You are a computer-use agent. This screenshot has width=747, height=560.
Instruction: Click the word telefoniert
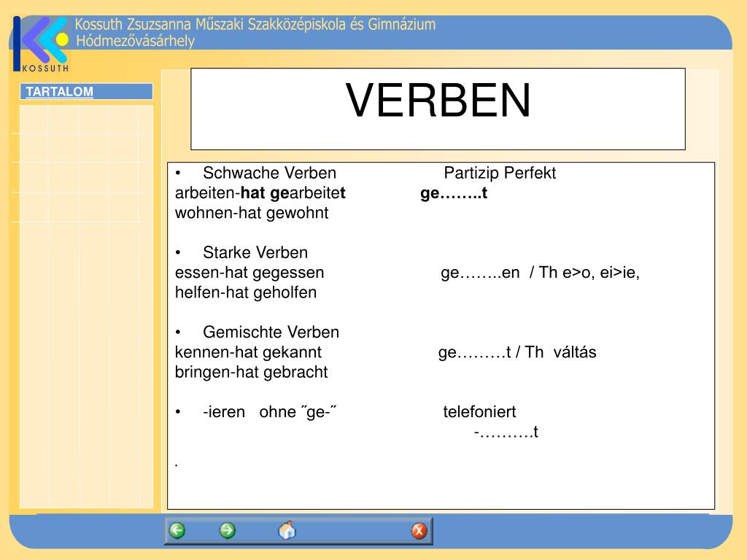pyautogui.click(x=479, y=411)
